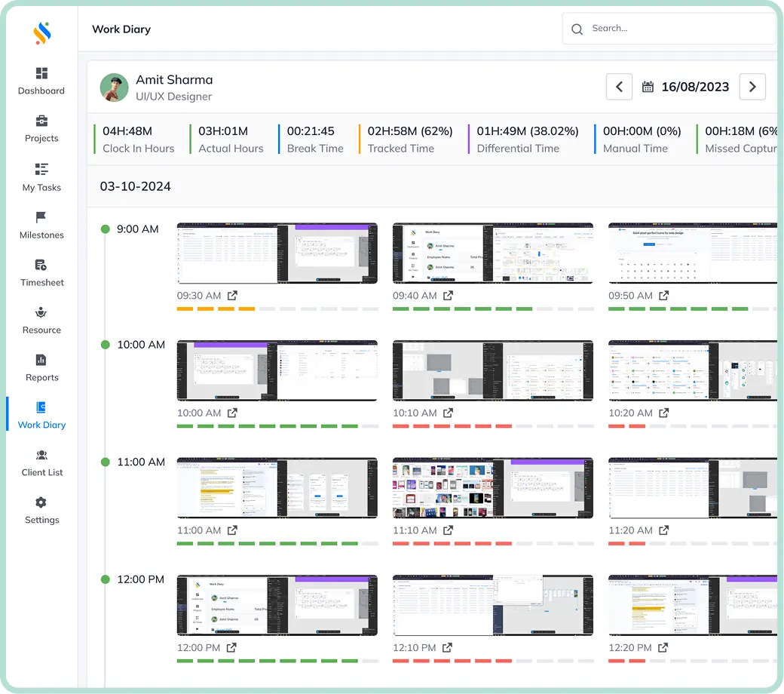The height and width of the screenshot is (694, 784).
Task: Open 10:20 AM screenshot external link icon
Action: (x=664, y=413)
